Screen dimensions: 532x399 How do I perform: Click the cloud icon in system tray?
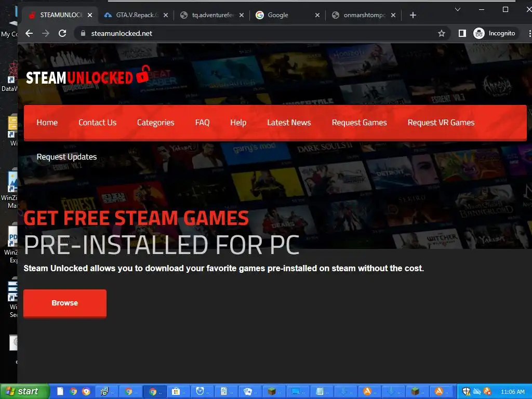tap(477, 392)
